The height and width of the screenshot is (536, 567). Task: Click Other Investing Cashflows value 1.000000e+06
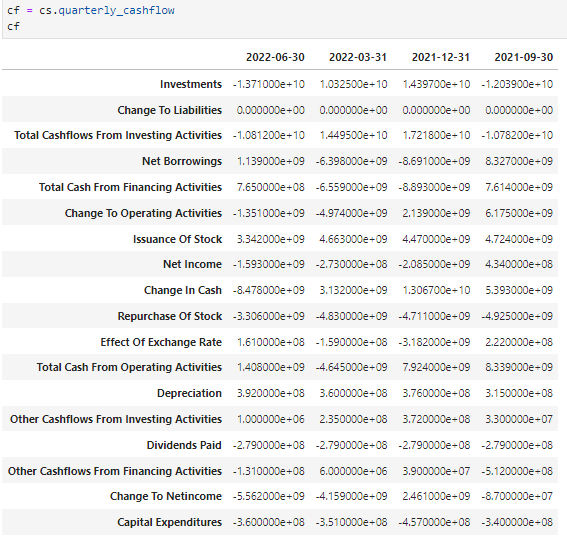[x=271, y=419]
